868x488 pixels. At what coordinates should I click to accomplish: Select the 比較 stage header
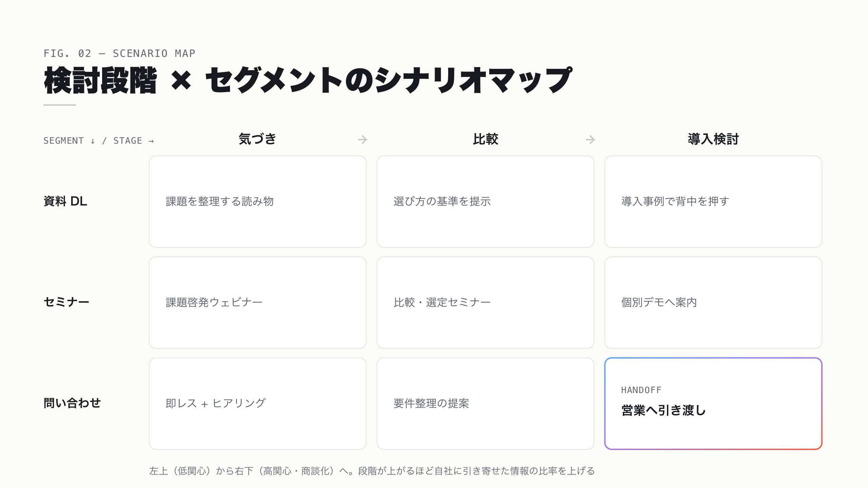pos(486,139)
